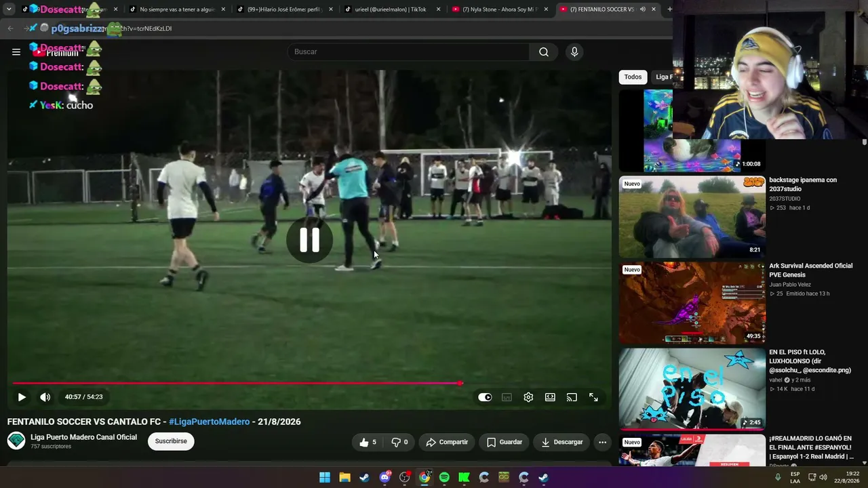Click the Compartir share button

pos(447,442)
